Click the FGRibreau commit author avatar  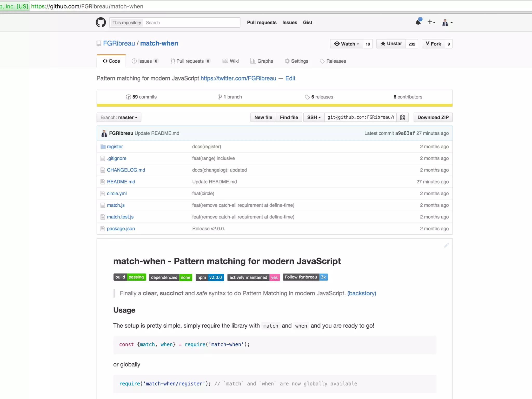tap(104, 133)
